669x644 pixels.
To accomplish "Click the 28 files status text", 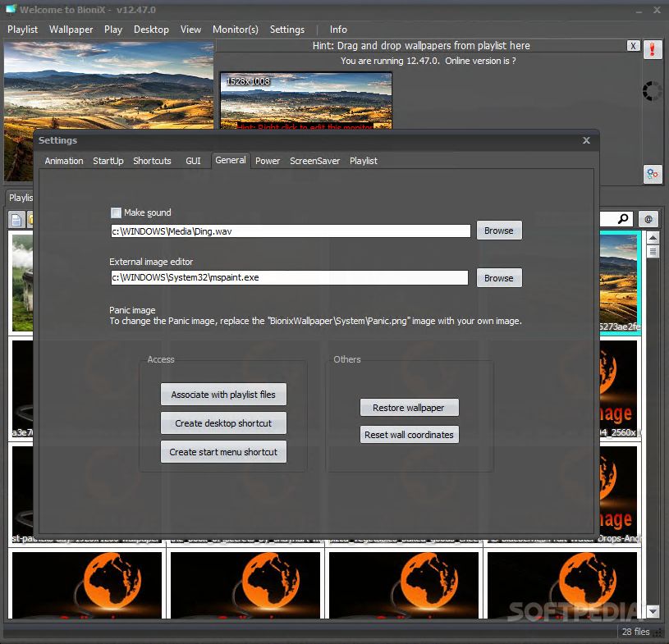I will [x=635, y=632].
